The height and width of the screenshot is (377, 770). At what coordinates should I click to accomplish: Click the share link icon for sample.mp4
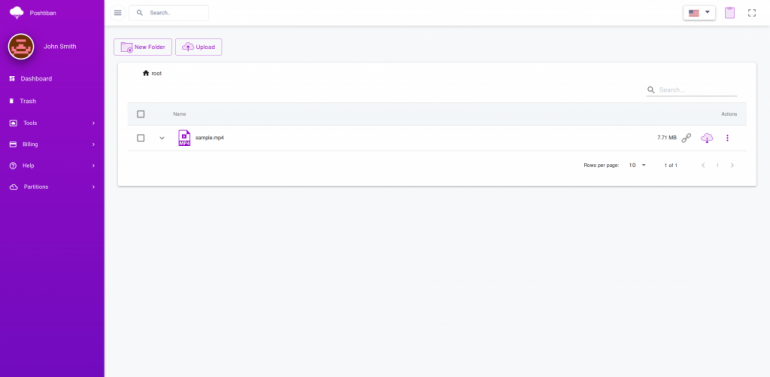687,138
